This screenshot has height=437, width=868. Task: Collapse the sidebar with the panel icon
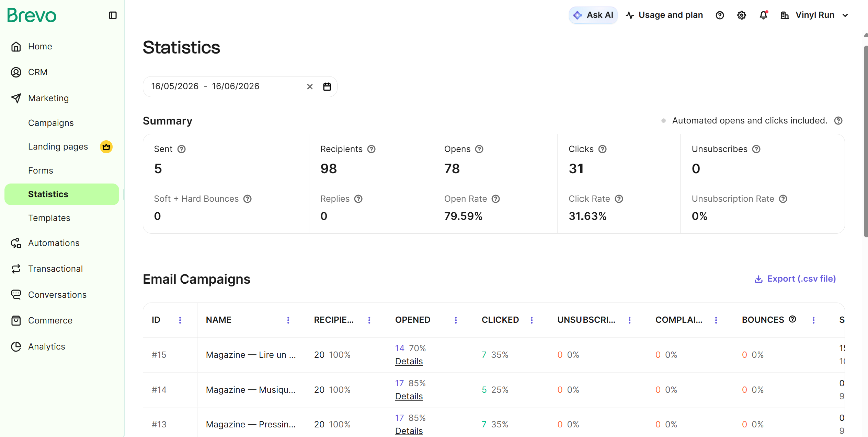[x=113, y=15]
